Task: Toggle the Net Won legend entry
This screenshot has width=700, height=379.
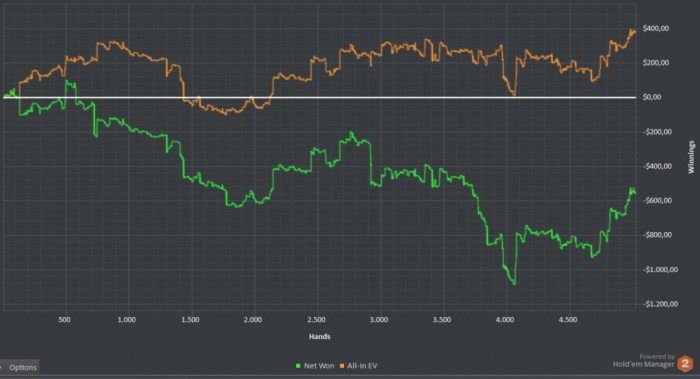Action: tap(315, 366)
